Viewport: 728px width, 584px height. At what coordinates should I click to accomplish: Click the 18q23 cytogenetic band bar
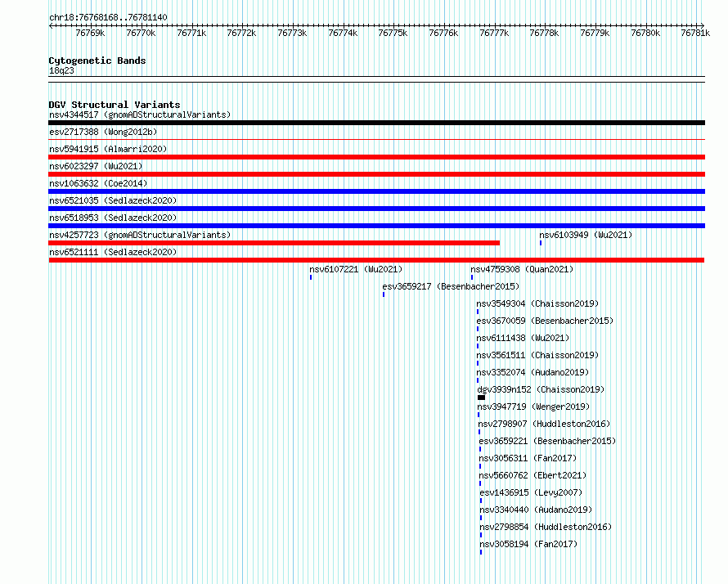[376, 79]
